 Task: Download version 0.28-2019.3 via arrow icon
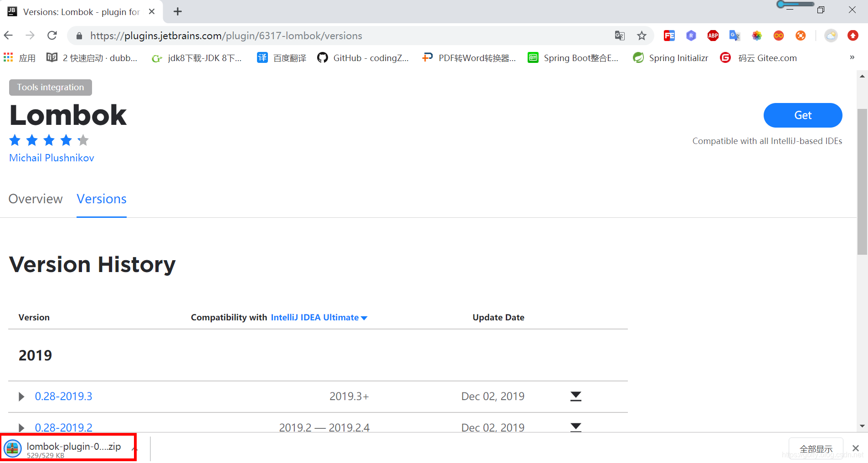pos(576,396)
